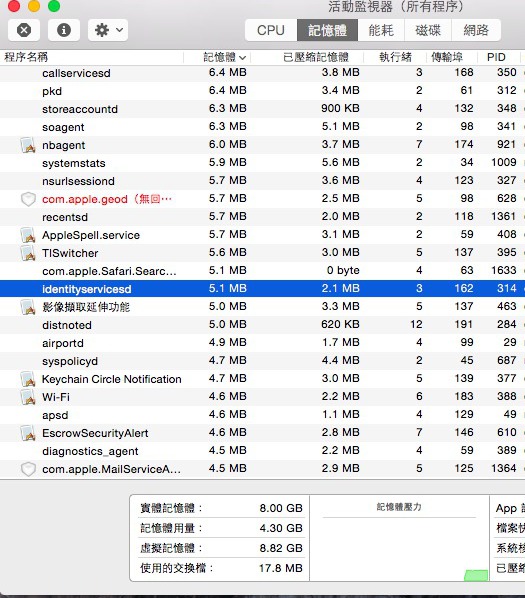Click the AppleSpell.service icon
The image size is (525, 598).
[28, 235]
